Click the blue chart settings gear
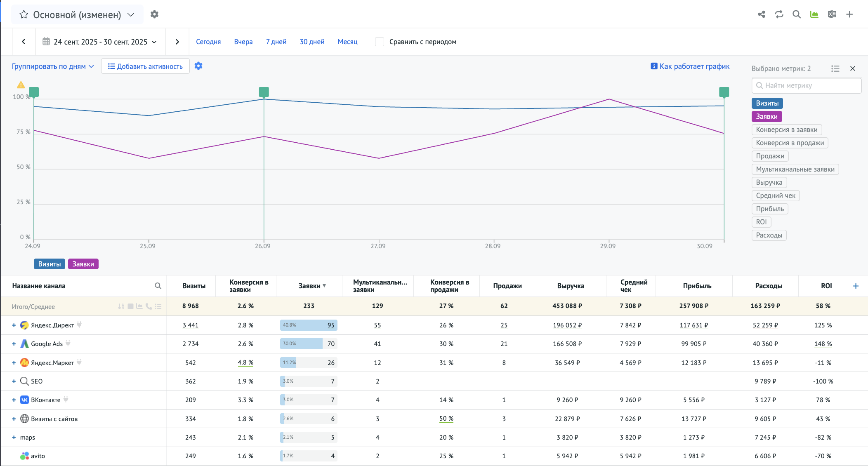The width and height of the screenshot is (868, 466). tap(198, 66)
